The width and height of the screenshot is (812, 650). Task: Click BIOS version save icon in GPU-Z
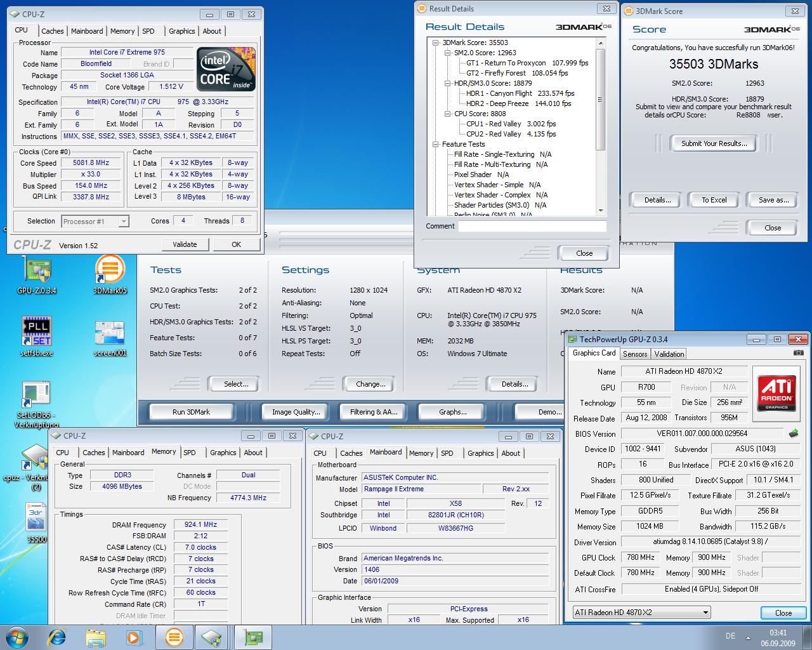(x=794, y=434)
